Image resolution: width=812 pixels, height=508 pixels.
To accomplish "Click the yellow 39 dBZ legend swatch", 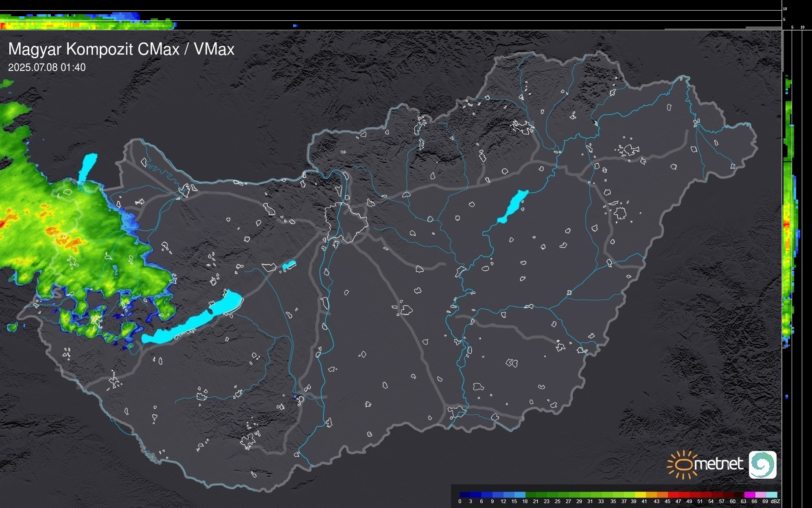I will (x=640, y=495).
